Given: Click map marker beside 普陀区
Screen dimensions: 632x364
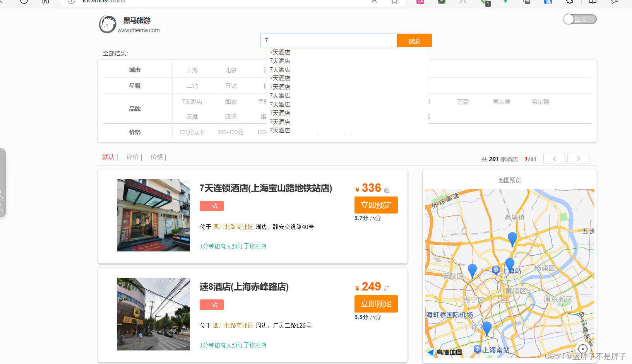Looking at the screenshot, I should pos(472,270).
